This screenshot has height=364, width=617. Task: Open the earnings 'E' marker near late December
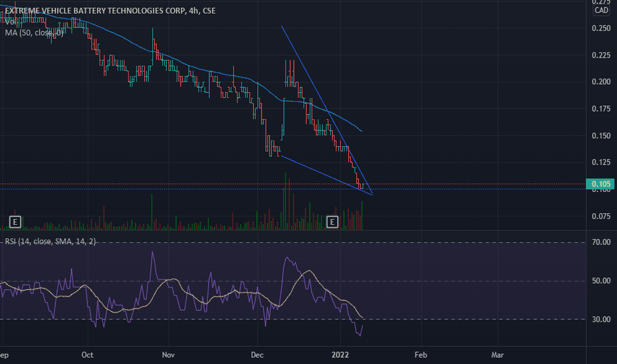point(332,222)
